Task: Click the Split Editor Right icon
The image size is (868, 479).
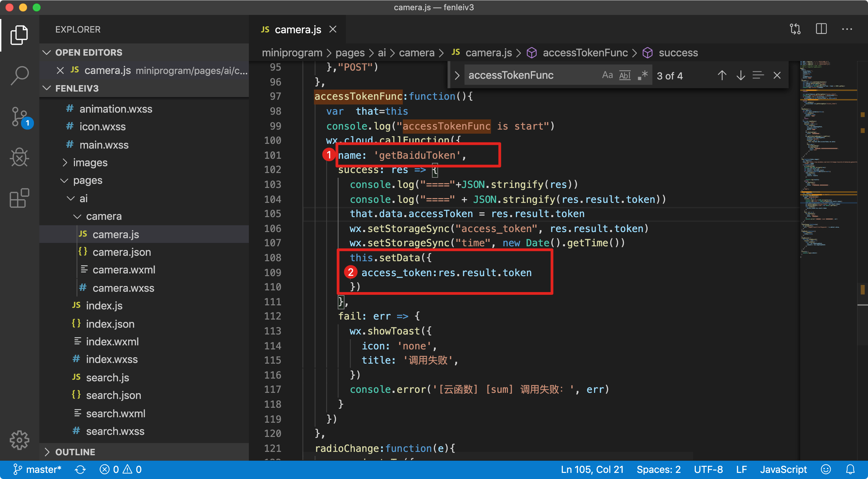Action: click(821, 29)
